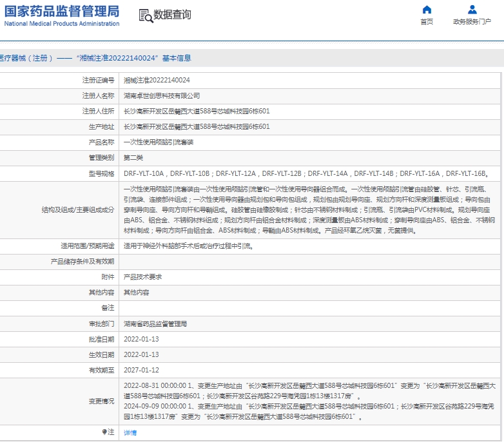Click the 2022-08-31 change record text
This screenshot has width=504, height=444.
click(309, 391)
